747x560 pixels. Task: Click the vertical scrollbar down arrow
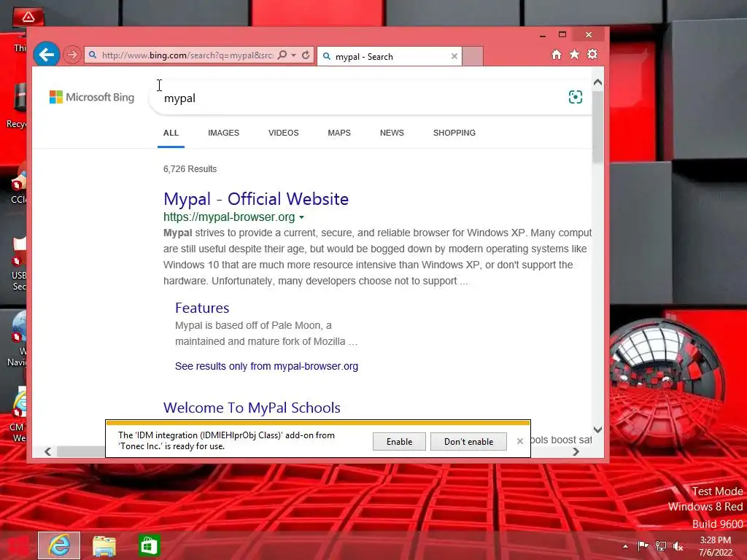pos(598,429)
